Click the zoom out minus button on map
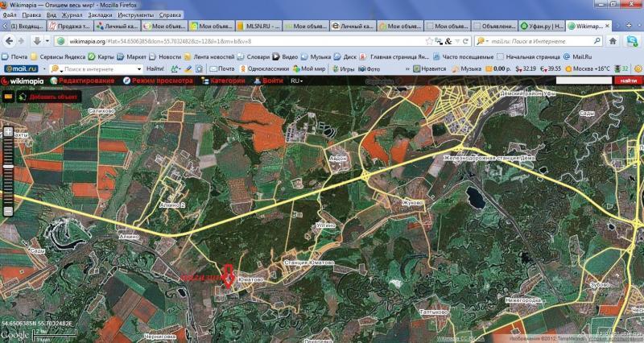 point(8,212)
